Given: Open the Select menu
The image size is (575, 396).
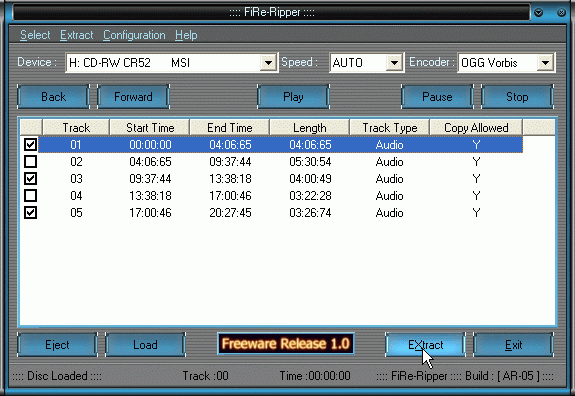Looking at the screenshot, I should (x=35, y=35).
